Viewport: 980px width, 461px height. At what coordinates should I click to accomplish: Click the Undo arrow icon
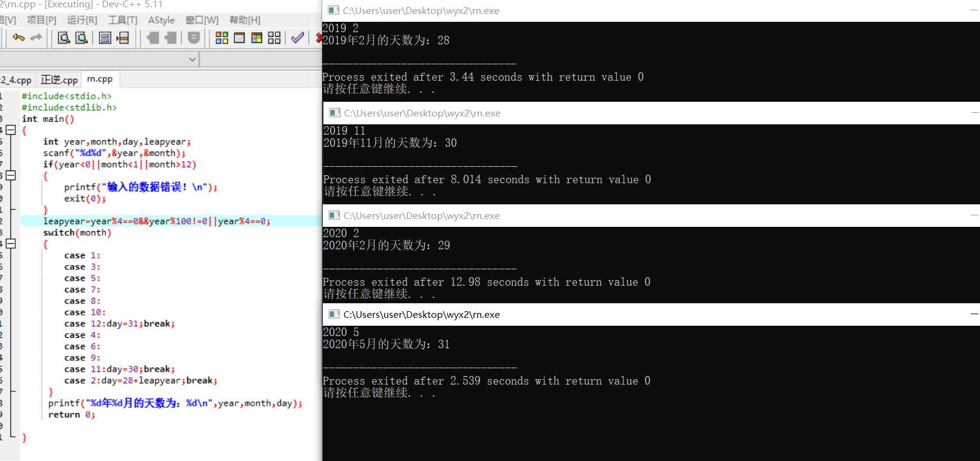coord(19,38)
